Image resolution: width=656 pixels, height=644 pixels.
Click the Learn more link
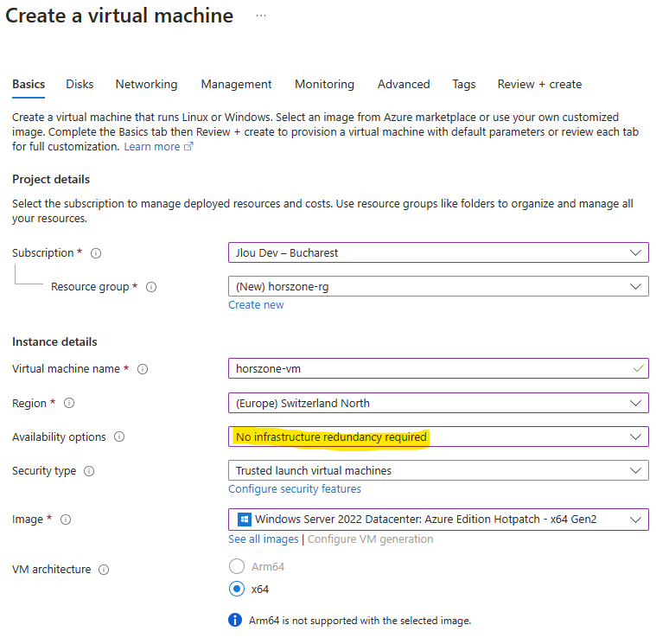(x=152, y=147)
